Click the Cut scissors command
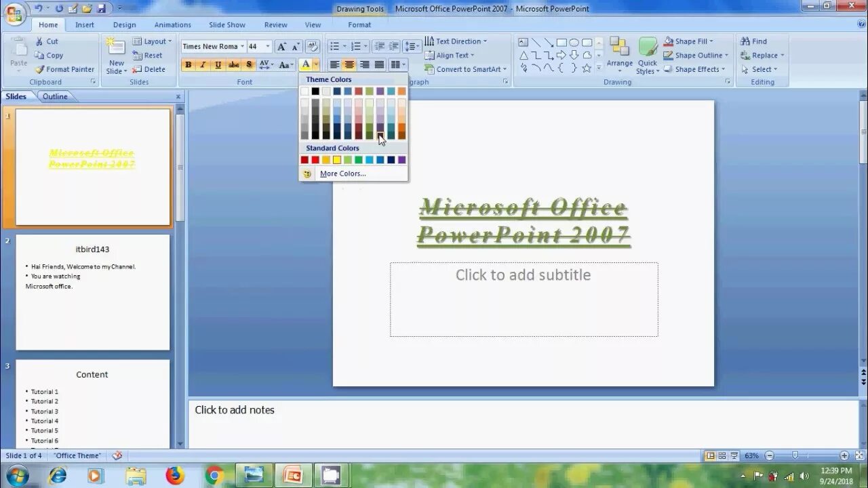Image resolution: width=868 pixels, height=488 pixels. 46,41
